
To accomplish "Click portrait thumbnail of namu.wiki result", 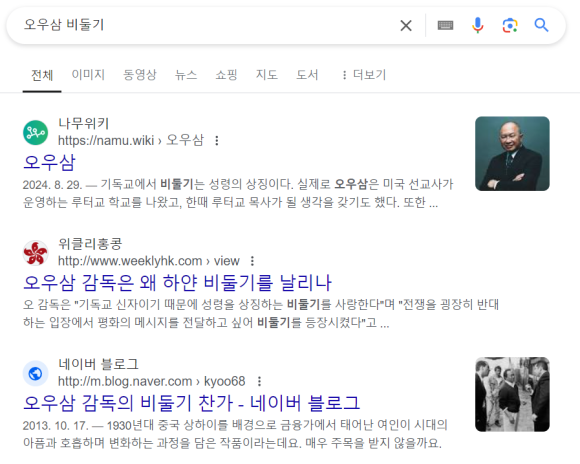I will [512, 154].
